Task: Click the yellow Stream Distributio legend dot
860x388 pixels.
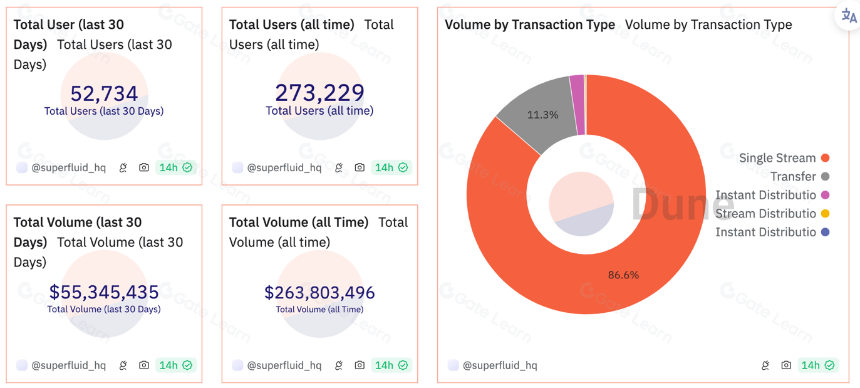Action: 825,213
